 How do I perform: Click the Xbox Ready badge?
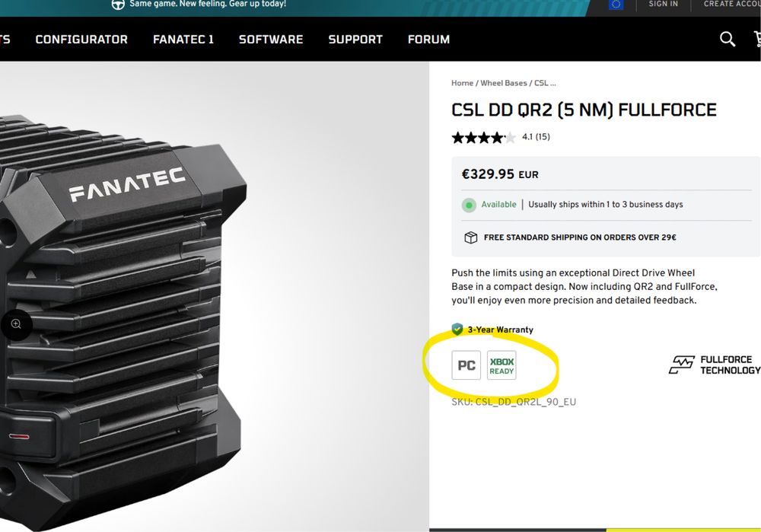pos(501,365)
